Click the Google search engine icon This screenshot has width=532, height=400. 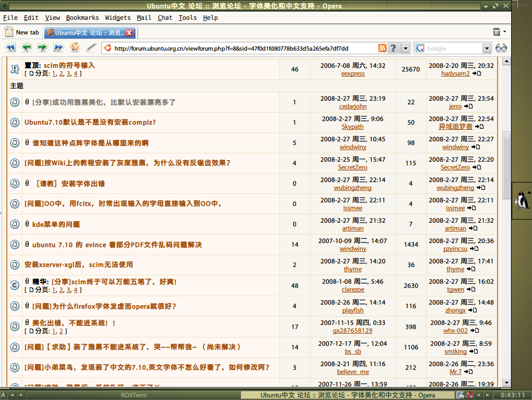click(420, 48)
